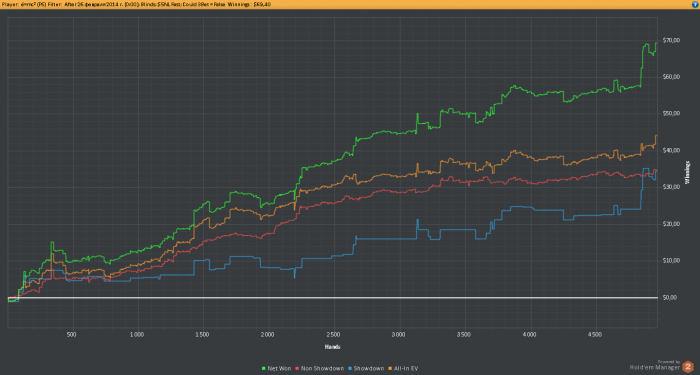Image resolution: width=700 pixels, height=375 pixels.
Task: Click the $20,00 y-axis label
Action: point(671,224)
